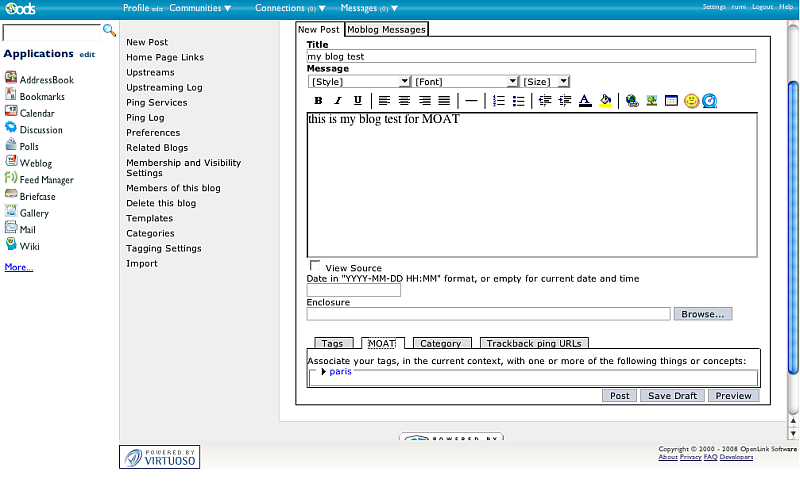Switch to the Moblog Messages tab

pyautogui.click(x=386, y=30)
